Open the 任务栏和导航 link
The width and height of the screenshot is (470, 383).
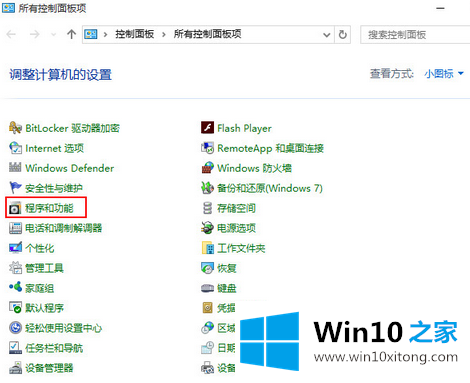(x=54, y=348)
